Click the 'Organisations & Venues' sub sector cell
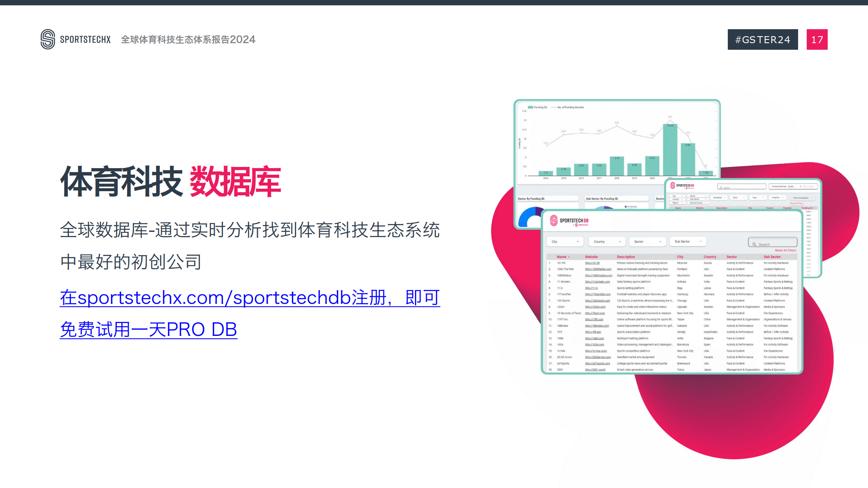868x488 pixels. point(778,319)
